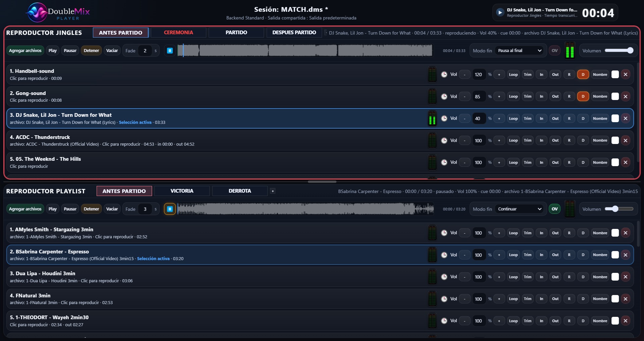This screenshot has width=644, height=341.
Task: Check the white box on Handbell-sound row
Action: click(615, 75)
